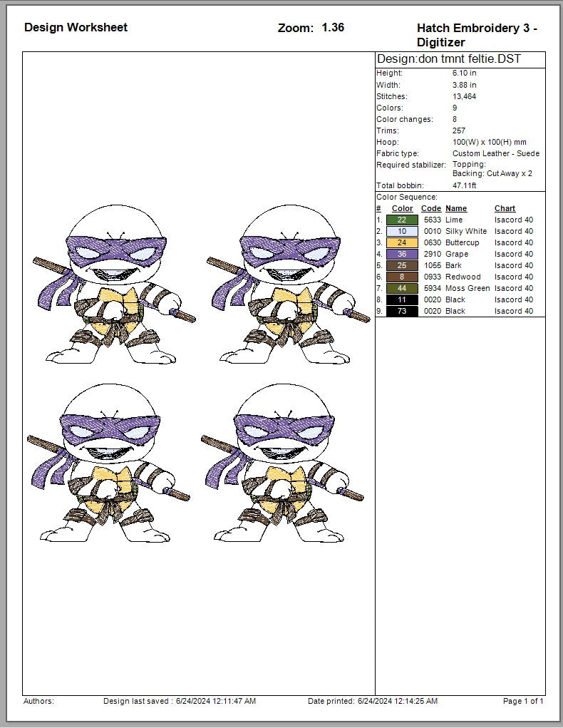Click the Hatch Embroidery 3 - Digitizer heading

[477, 35]
